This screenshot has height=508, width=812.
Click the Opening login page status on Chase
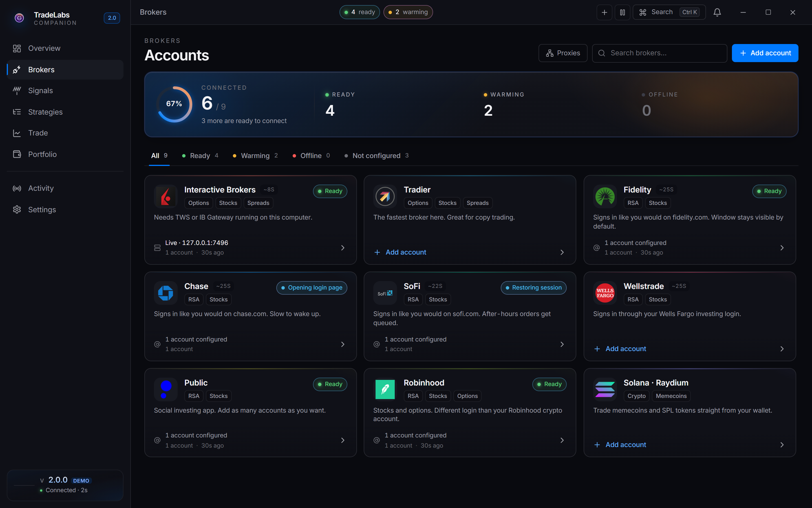tap(312, 288)
